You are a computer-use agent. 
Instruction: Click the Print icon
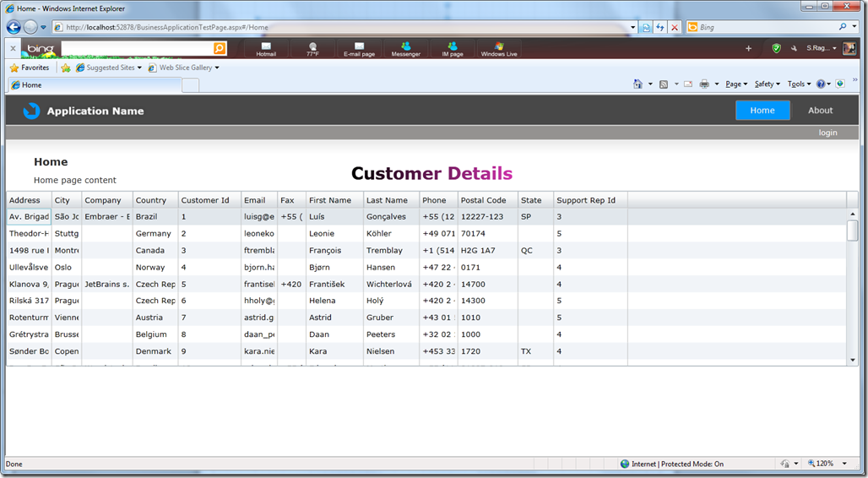[x=704, y=84]
